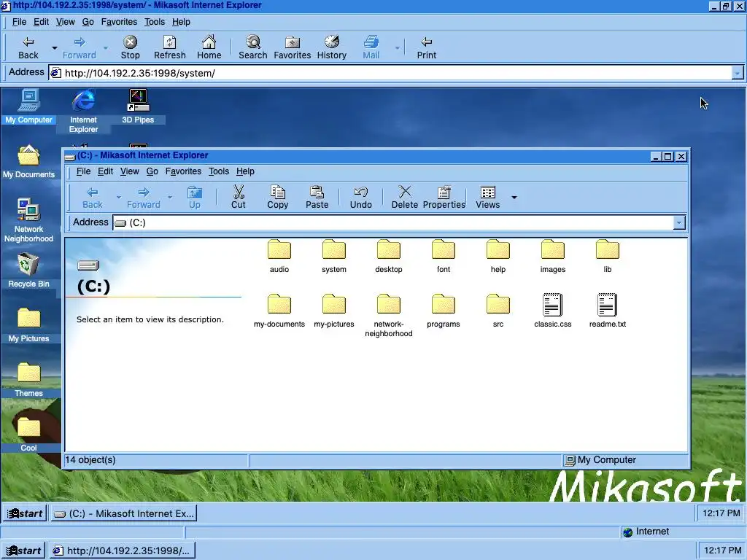Click Undo in the (C:) window toolbar
The height and width of the screenshot is (560, 747).
coord(360,197)
